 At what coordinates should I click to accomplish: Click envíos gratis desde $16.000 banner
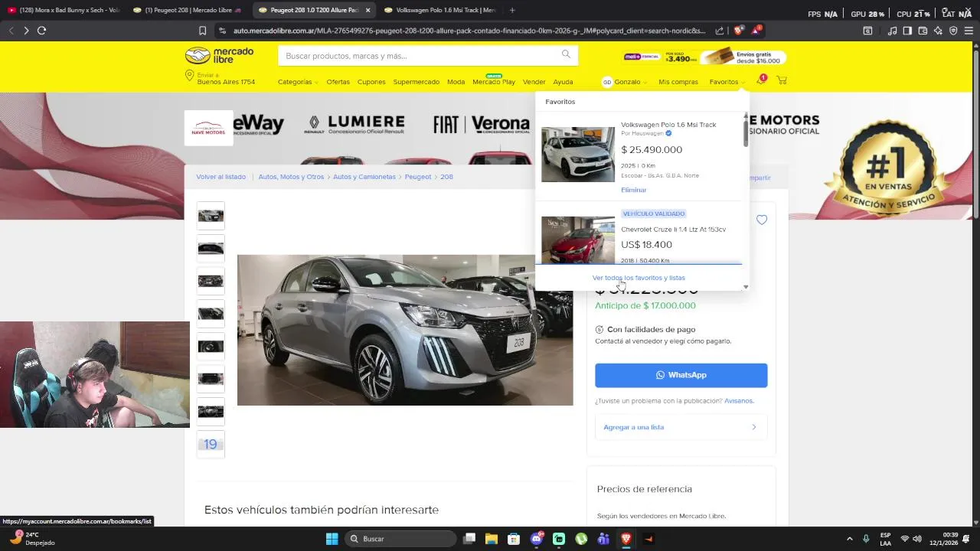point(745,57)
